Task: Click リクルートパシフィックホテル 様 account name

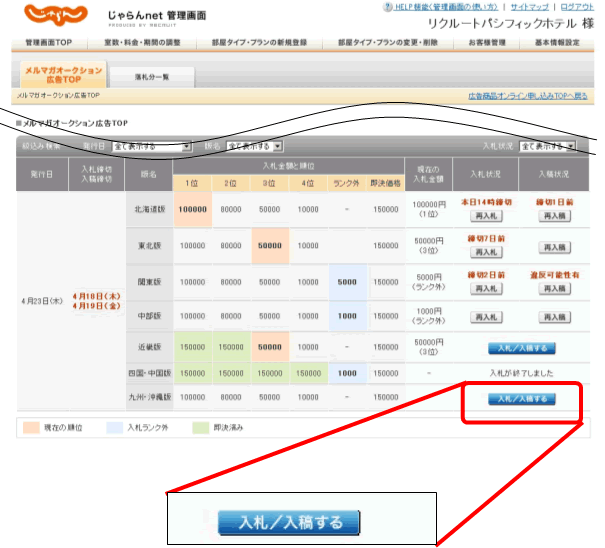Action: pos(511,24)
